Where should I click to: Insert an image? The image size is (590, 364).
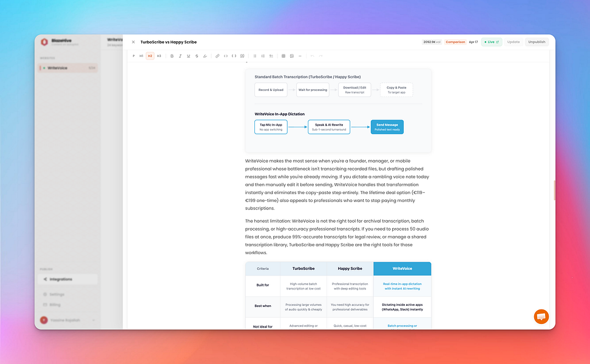click(x=291, y=56)
